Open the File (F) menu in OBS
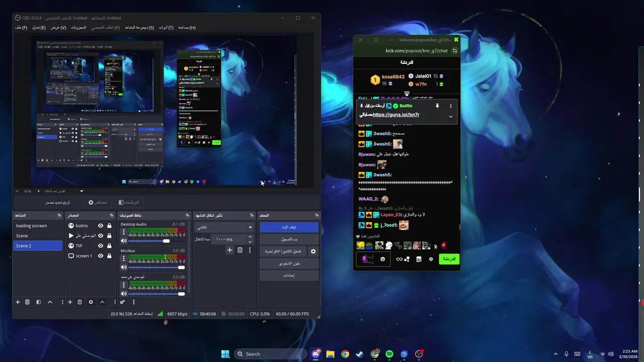Viewport: 644px width, 362px height. (21, 28)
